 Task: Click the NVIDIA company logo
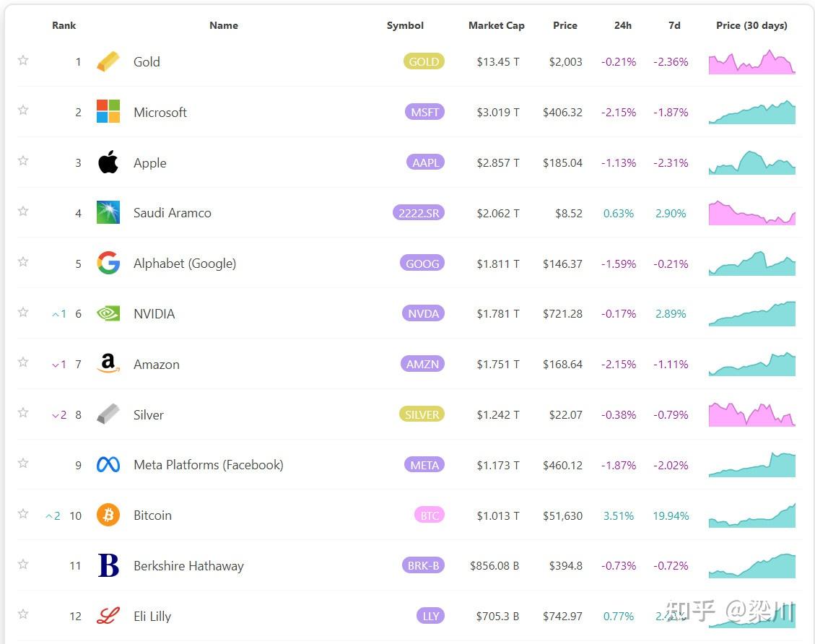point(108,313)
